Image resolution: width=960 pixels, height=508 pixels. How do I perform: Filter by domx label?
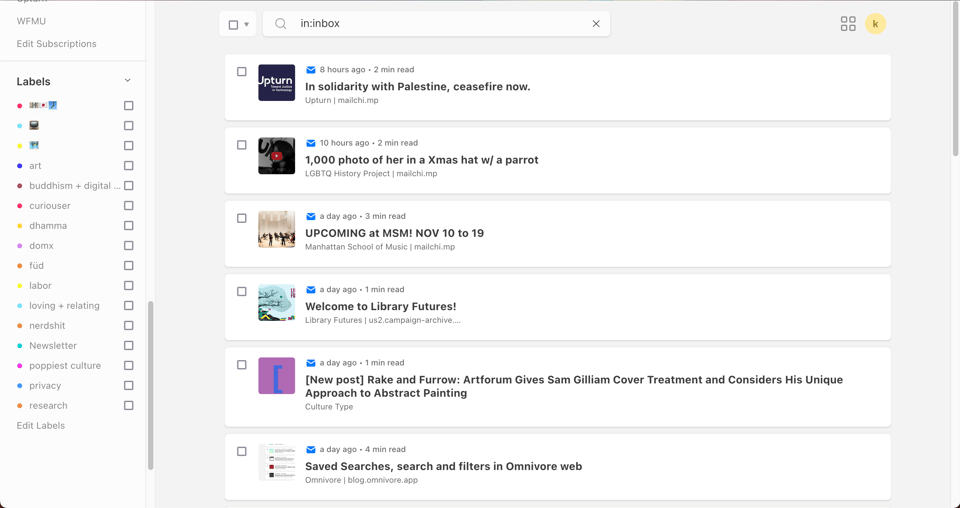(42, 246)
